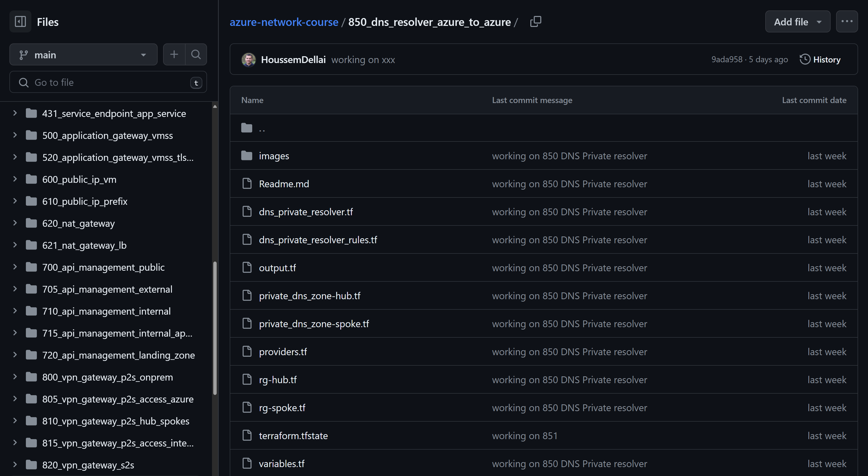This screenshot has height=476, width=868.
Task: Navigate to azure-network-course repository root
Action: click(x=284, y=22)
